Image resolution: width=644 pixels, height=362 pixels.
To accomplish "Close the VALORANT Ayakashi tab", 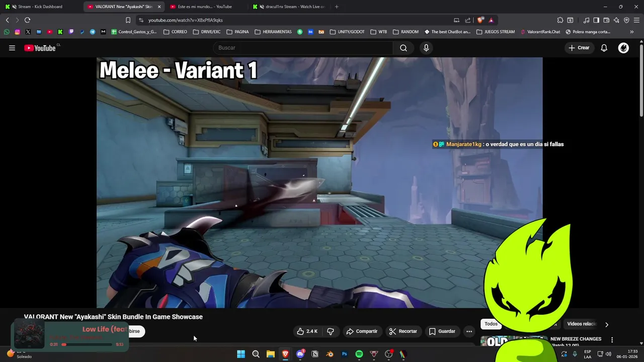I will [159, 7].
